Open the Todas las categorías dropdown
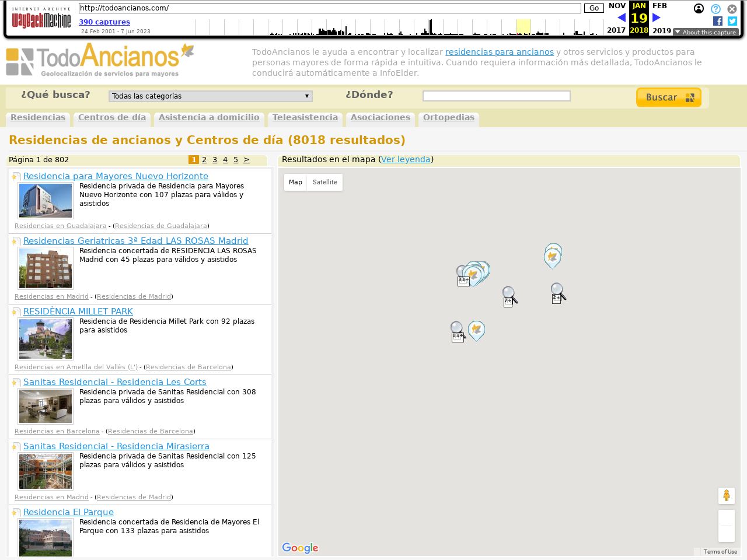747x560 pixels. [210, 96]
